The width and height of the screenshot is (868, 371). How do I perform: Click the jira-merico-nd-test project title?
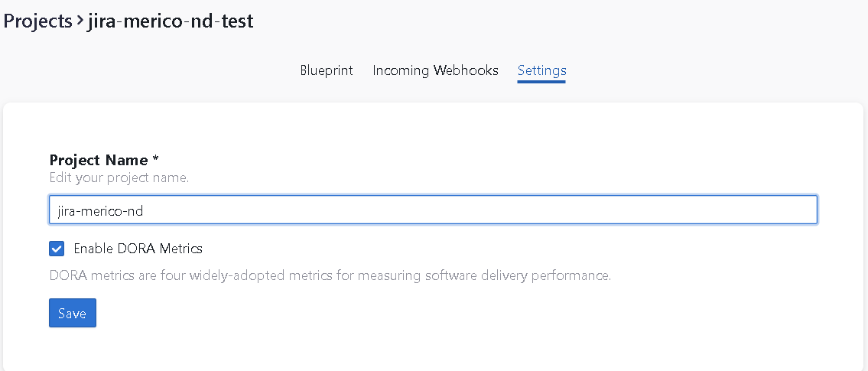click(x=171, y=21)
